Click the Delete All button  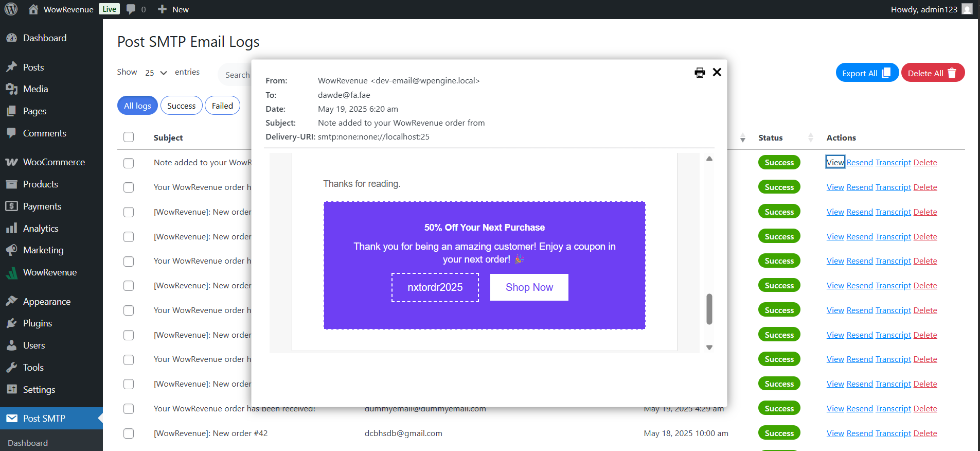point(933,73)
